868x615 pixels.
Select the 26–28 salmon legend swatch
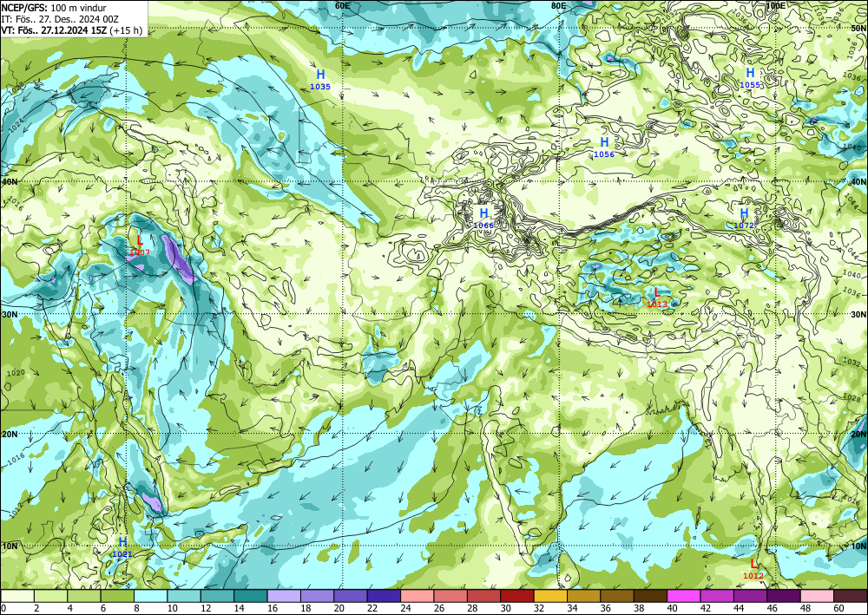(450, 596)
